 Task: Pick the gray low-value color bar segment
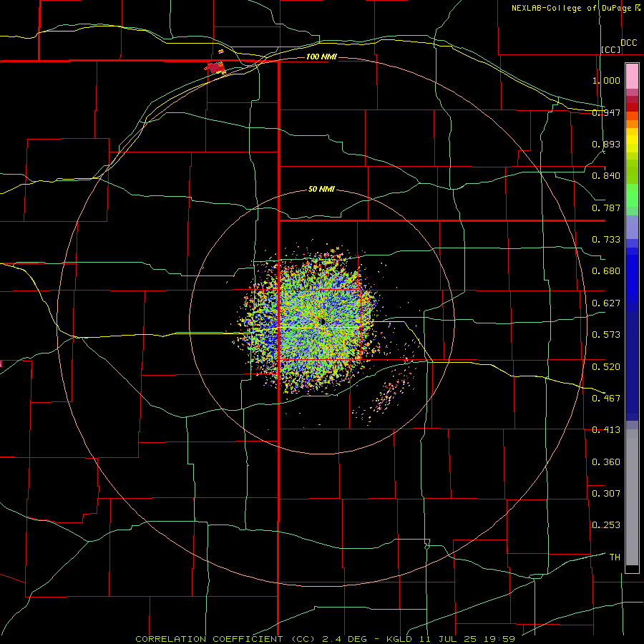(x=632, y=497)
